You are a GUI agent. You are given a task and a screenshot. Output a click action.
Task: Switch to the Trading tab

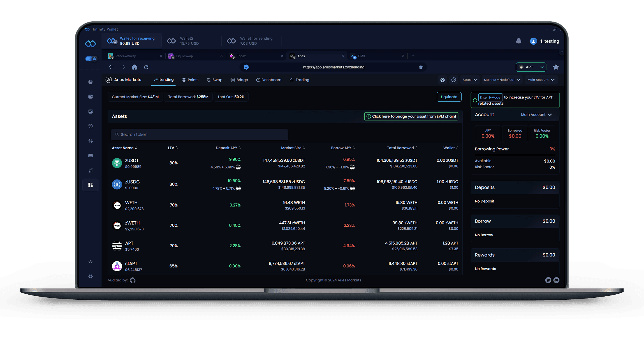[x=299, y=80]
